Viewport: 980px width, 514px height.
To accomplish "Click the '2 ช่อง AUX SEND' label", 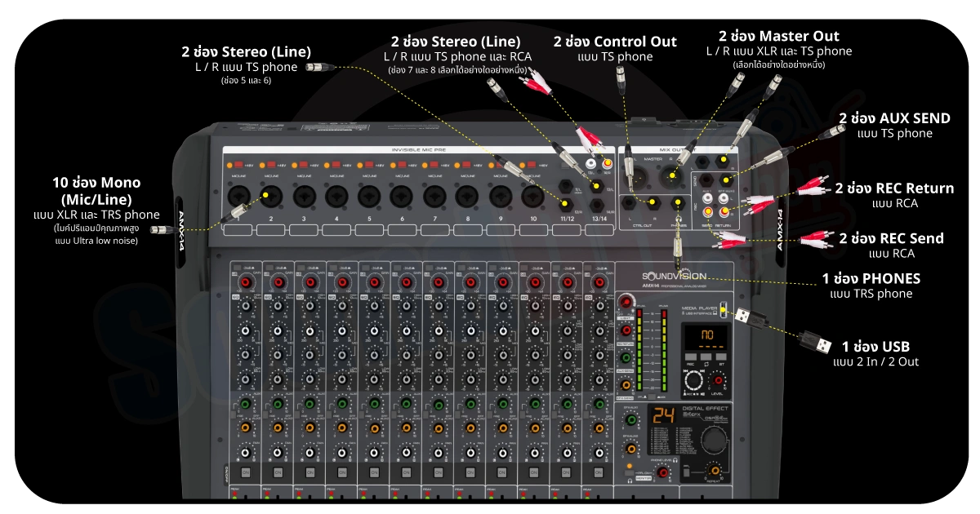I will (894, 118).
